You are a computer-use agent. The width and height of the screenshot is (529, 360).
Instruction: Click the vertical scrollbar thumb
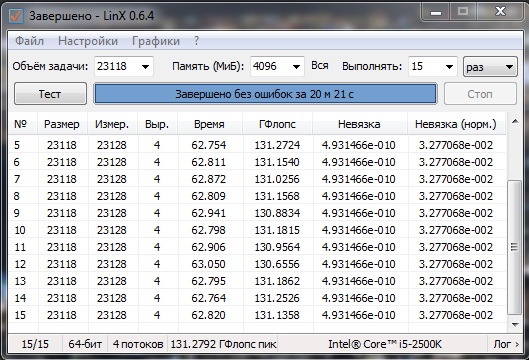[x=514, y=247]
